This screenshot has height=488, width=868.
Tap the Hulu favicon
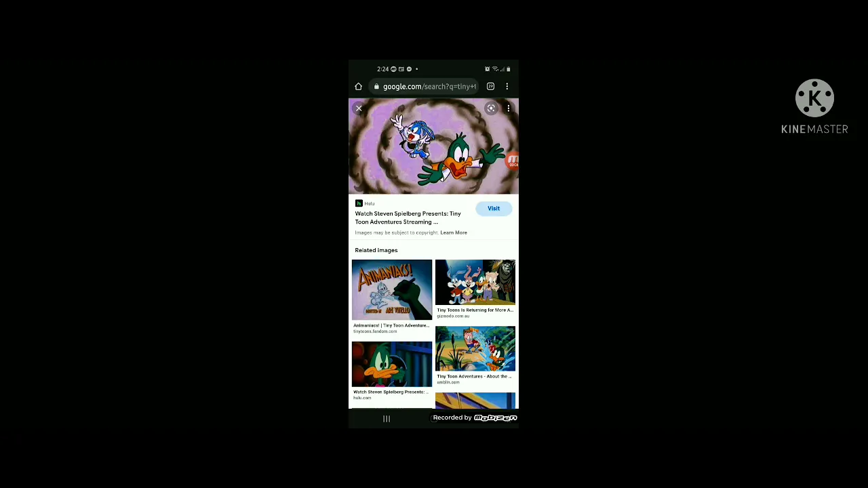click(x=359, y=203)
